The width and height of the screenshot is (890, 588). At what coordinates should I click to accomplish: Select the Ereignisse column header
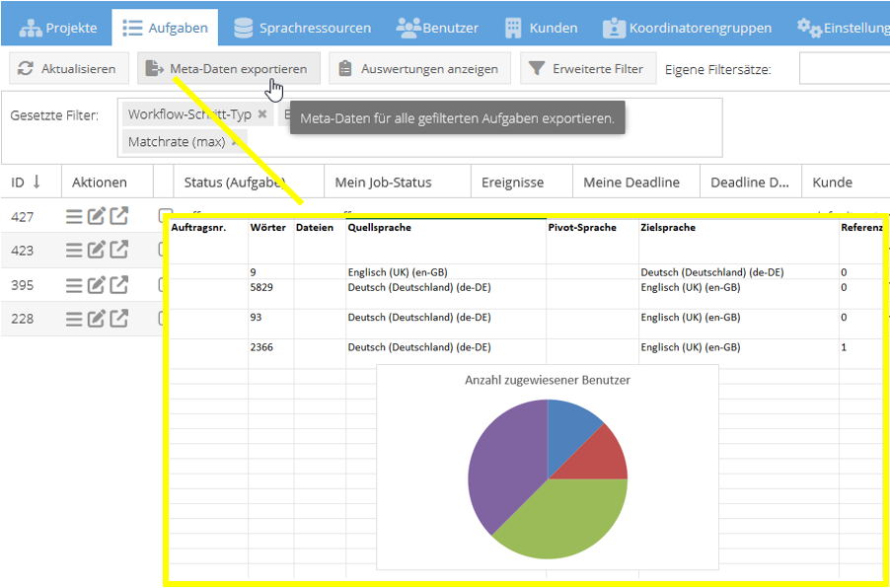click(522, 183)
